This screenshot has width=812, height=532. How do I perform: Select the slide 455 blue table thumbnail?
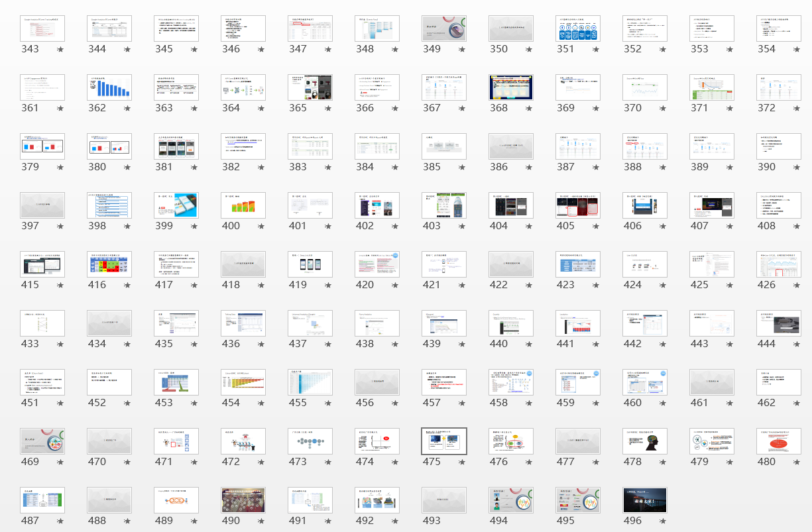pyautogui.click(x=310, y=382)
